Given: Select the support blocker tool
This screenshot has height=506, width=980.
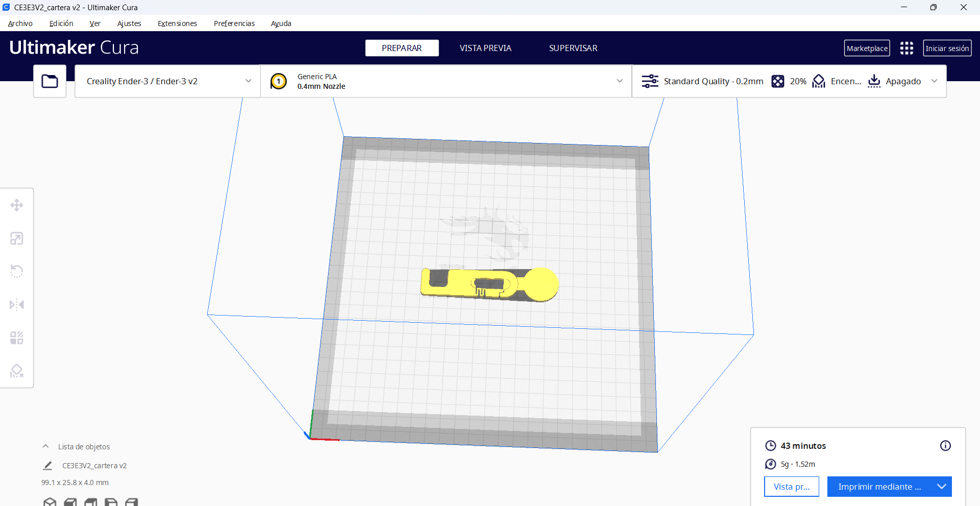Looking at the screenshot, I should [17, 371].
